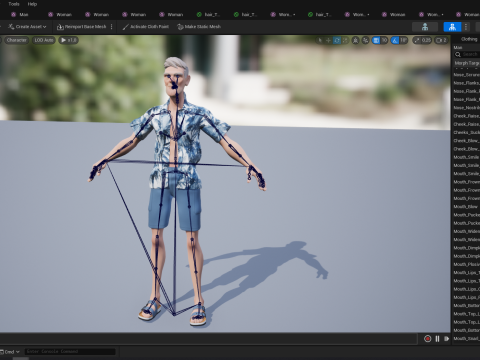Select the Mouth_Plosive morph target
This screenshot has width=480, height=360.
[x=466, y=264]
